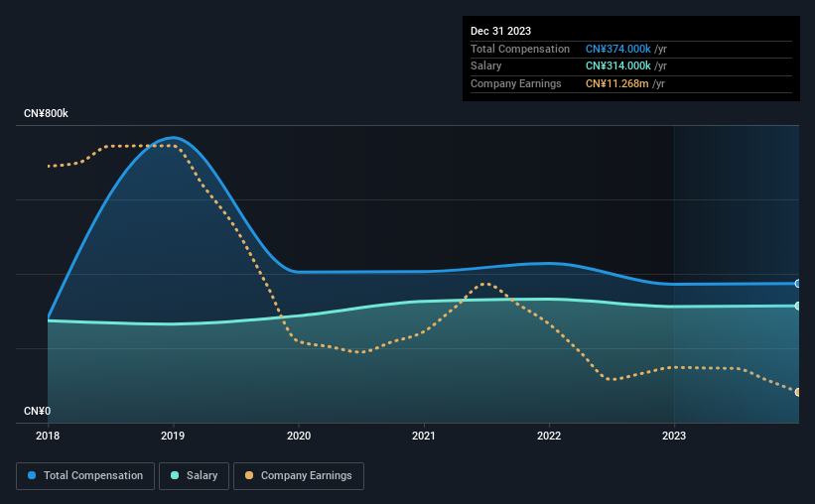The height and width of the screenshot is (504, 815).
Task: Click the CN¥11.268m company earnings value
Action: coord(617,83)
